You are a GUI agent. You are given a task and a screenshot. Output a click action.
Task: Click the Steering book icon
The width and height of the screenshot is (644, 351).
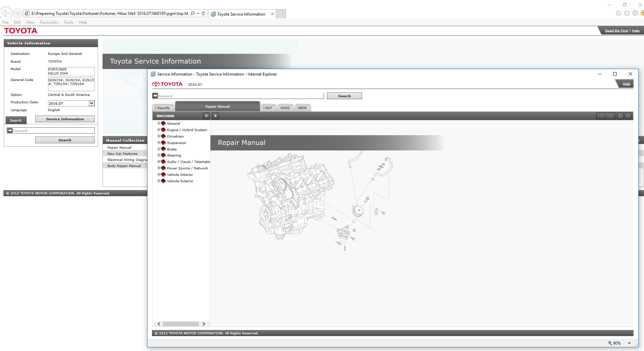point(163,155)
